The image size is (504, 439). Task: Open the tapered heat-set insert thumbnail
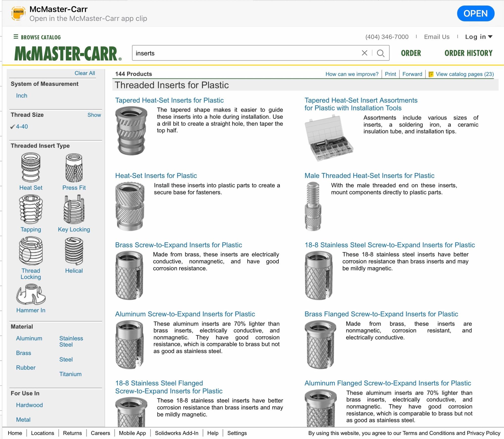(131, 131)
